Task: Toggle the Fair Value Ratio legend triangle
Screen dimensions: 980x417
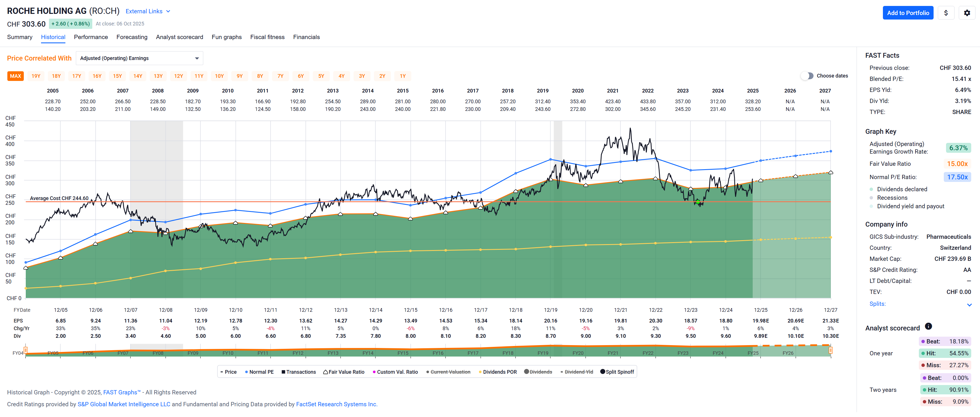Action: click(325, 372)
